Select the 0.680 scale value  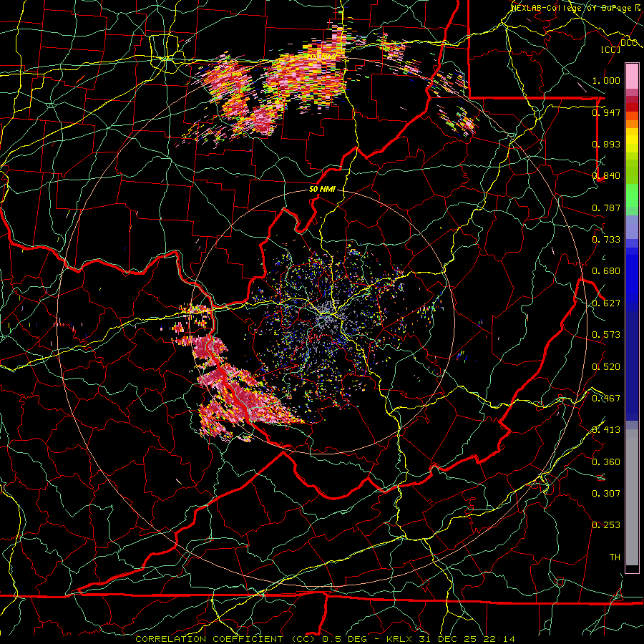pyautogui.click(x=606, y=271)
